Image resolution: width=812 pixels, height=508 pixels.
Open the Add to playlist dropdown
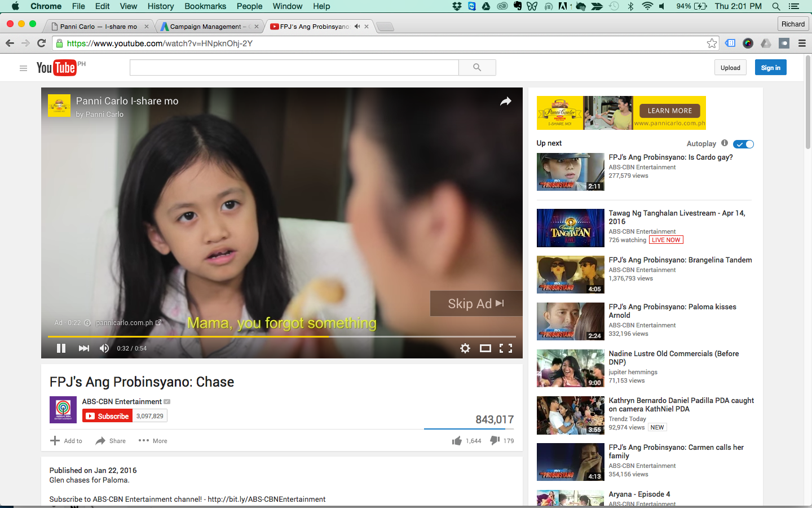66,441
